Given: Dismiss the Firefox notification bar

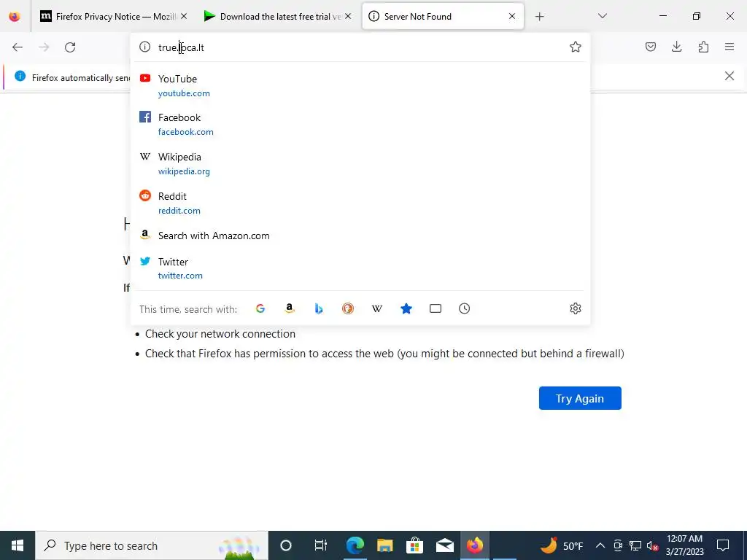Looking at the screenshot, I should [x=729, y=76].
